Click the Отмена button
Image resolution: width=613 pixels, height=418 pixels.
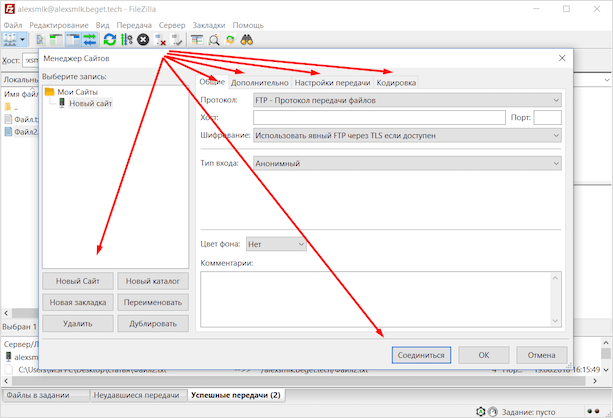(x=541, y=355)
